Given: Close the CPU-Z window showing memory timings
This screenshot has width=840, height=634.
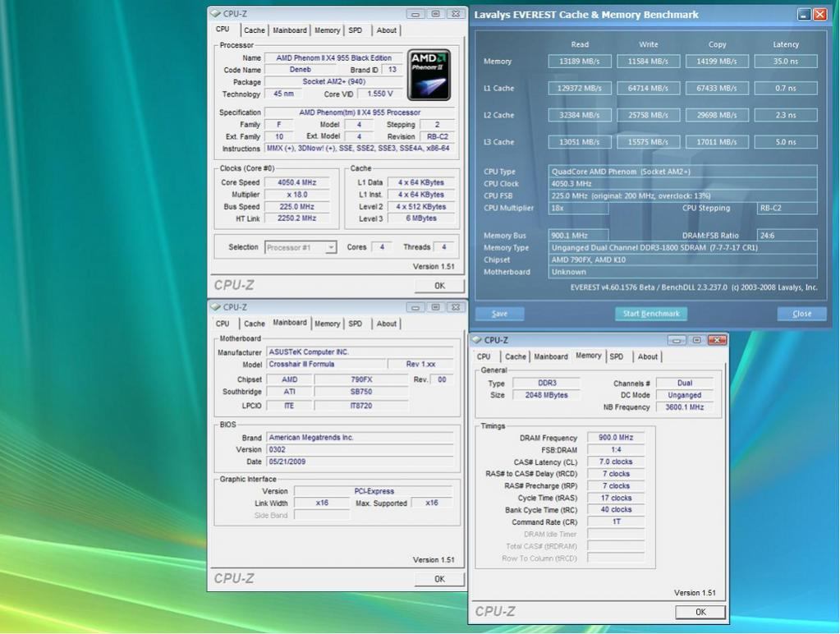Looking at the screenshot, I should point(716,340).
